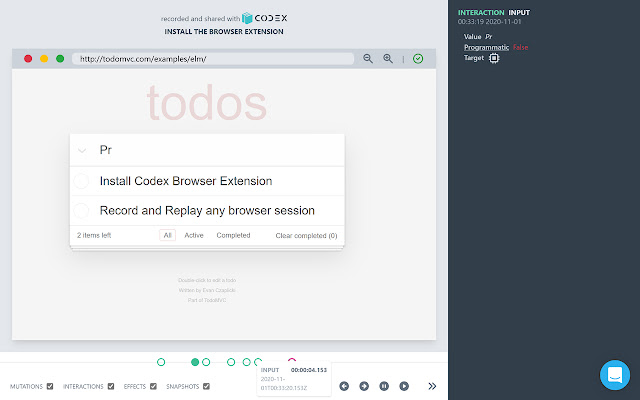Zoom out the replay viewport
640x400 pixels.
(368, 59)
